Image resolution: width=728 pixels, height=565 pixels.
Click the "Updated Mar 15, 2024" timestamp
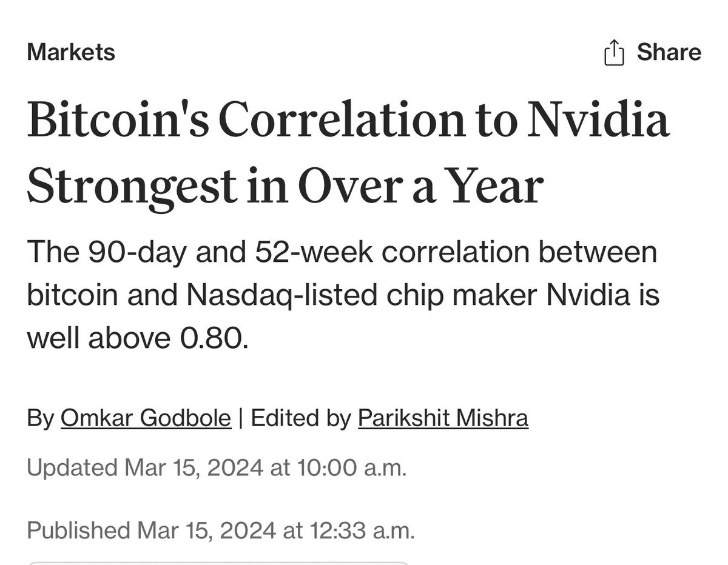[x=146, y=469]
